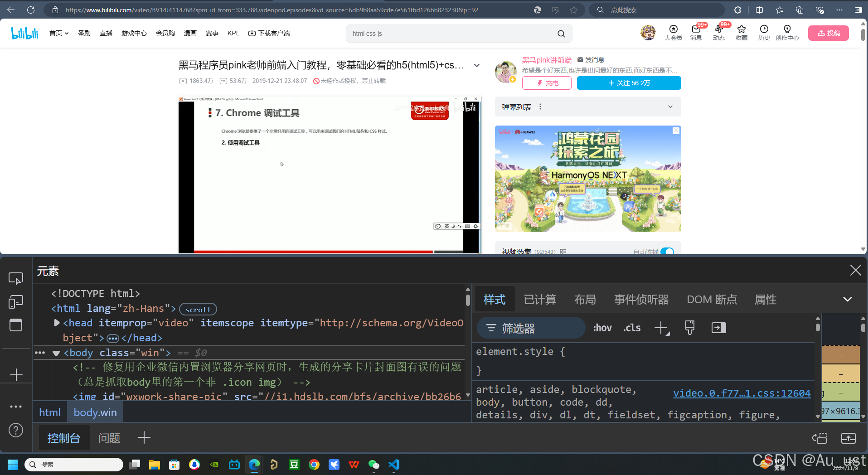Toggle .cls class editor

click(x=632, y=328)
